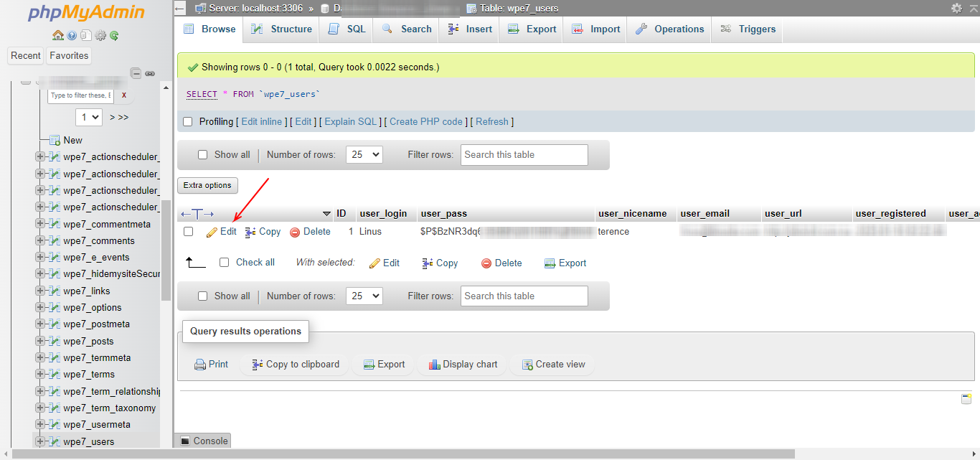
Task: Open navigation panel settings gear icon
Action: coord(100,35)
